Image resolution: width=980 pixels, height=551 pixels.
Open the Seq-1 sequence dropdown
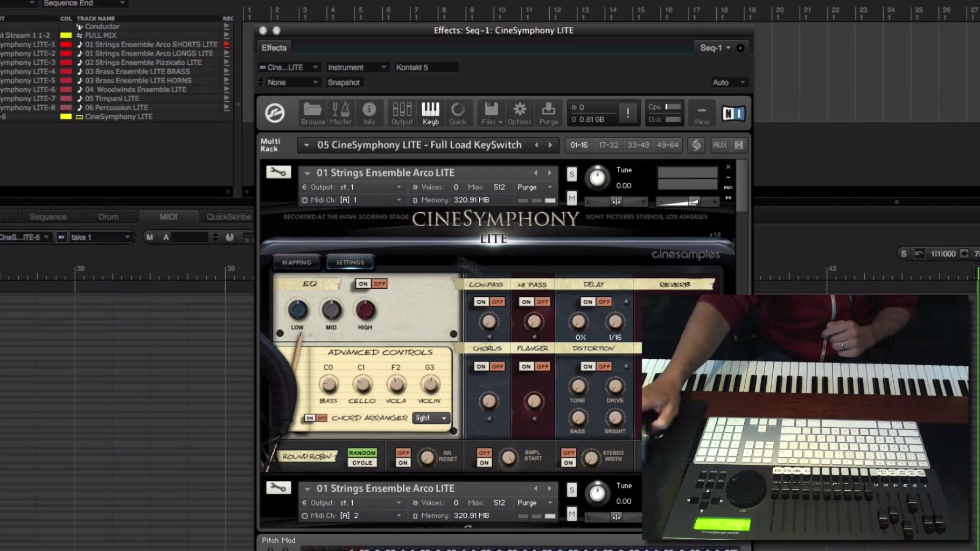pyautogui.click(x=715, y=48)
